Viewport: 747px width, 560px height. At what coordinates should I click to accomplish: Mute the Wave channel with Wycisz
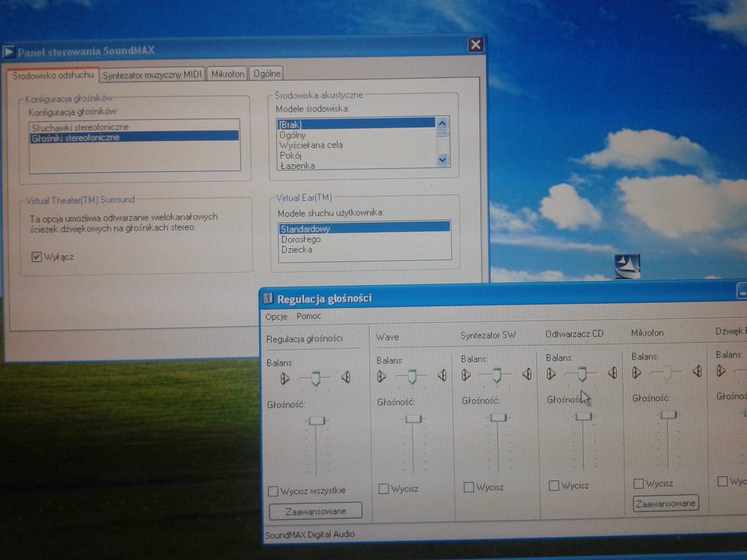pyautogui.click(x=384, y=489)
